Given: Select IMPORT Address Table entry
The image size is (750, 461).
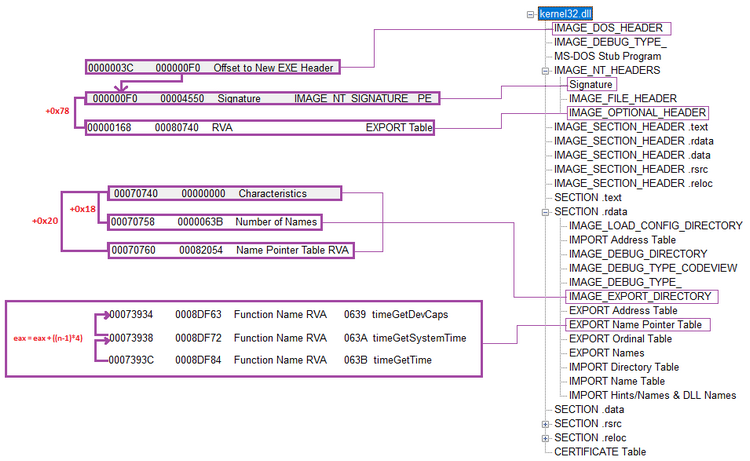Looking at the screenshot, I should (622, 240).
